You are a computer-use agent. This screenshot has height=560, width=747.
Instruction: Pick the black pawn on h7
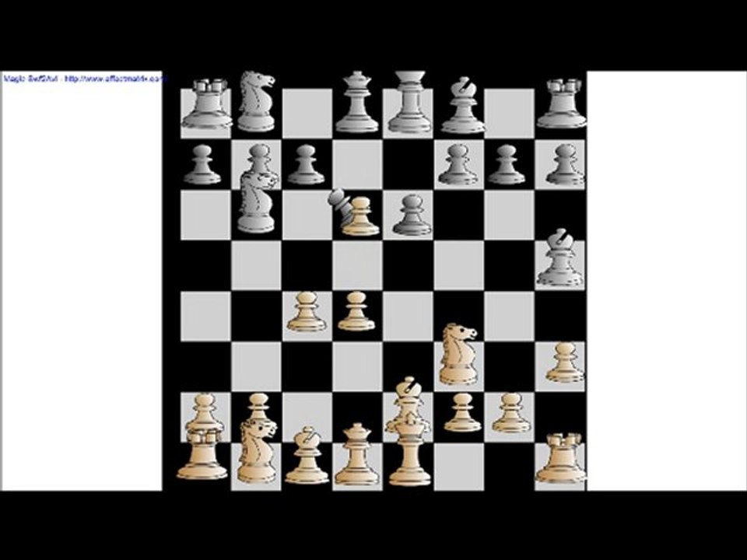pyautogui.click(x=565, y=164)
